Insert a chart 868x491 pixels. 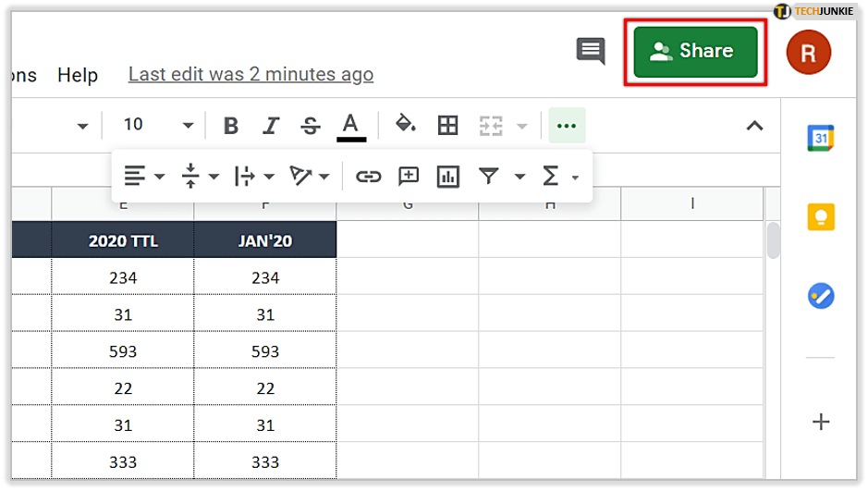[x=448, y=176]
